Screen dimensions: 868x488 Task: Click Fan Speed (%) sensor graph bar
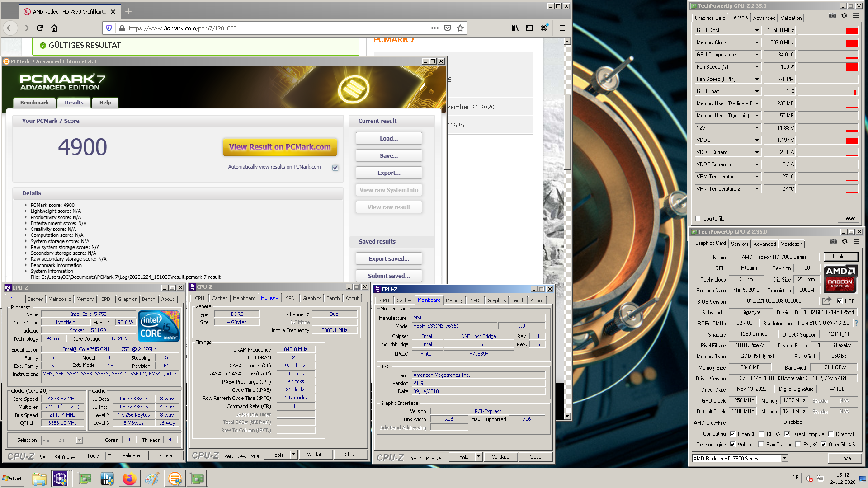click(x=828, y=67)
